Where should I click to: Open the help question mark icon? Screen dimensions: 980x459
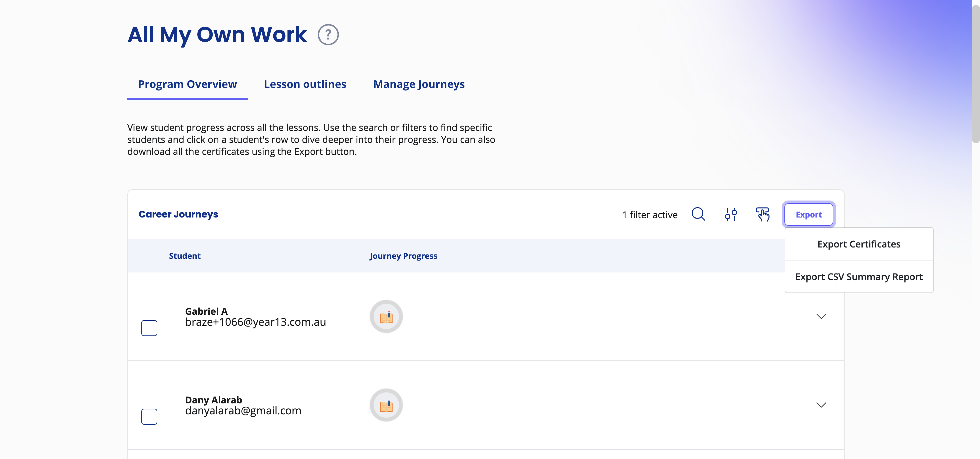click(x=328, y=35)
